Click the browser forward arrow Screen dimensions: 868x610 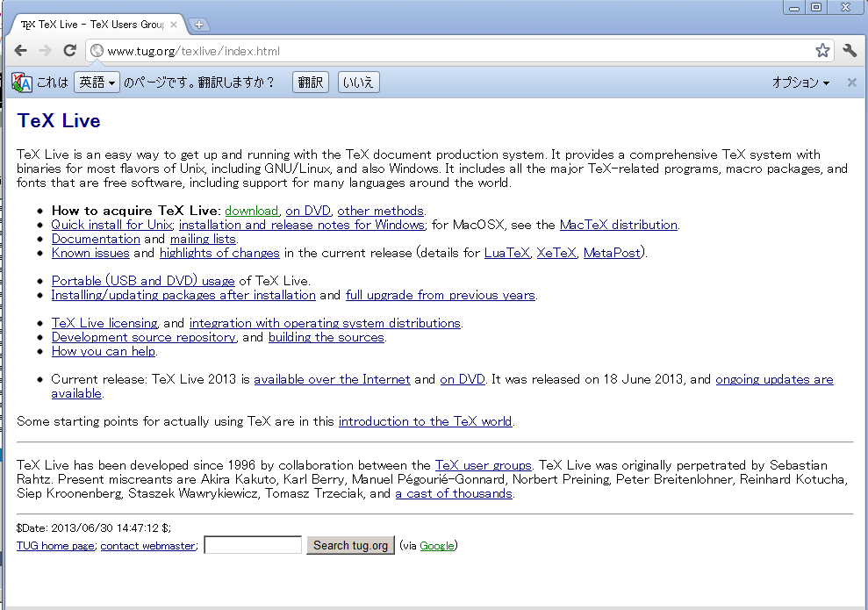(x=46, y=51)
